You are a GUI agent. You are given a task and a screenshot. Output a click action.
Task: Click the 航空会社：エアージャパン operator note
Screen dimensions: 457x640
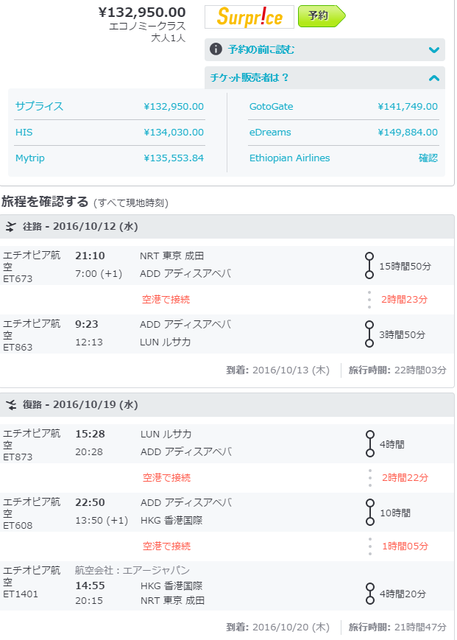click(133, 570)
